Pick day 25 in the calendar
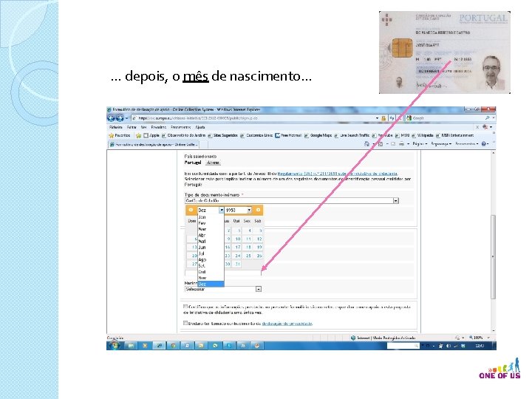 (x=248, y=256)
